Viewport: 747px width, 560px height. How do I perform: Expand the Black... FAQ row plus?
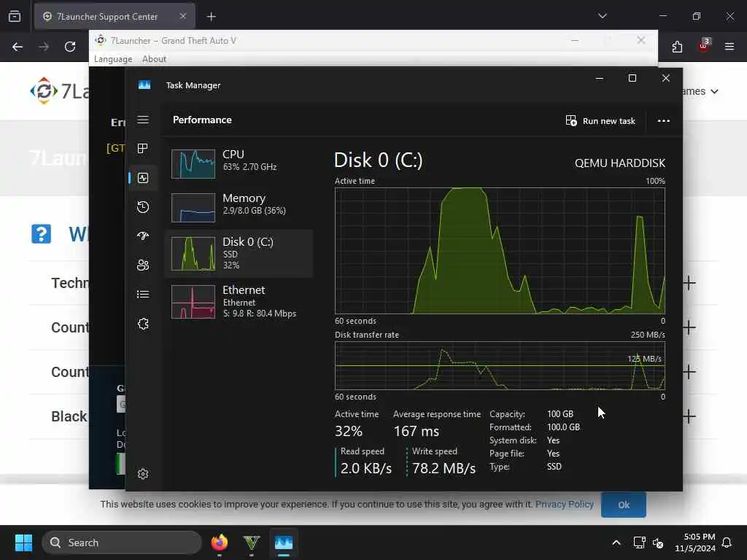click(689, 416)
